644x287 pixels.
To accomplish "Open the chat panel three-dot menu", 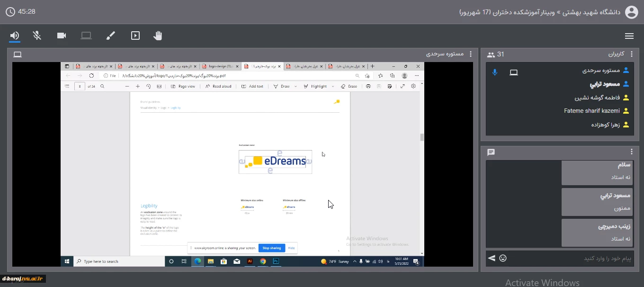I will point(631,152).
